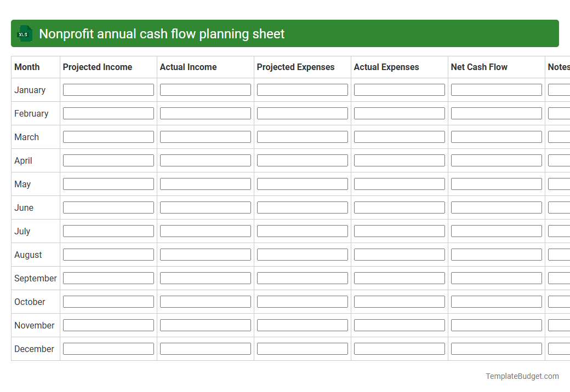Viewport: 570px width, 392px height.
Task: Click the XLS file icon in header
Action: tap(24, 33)
